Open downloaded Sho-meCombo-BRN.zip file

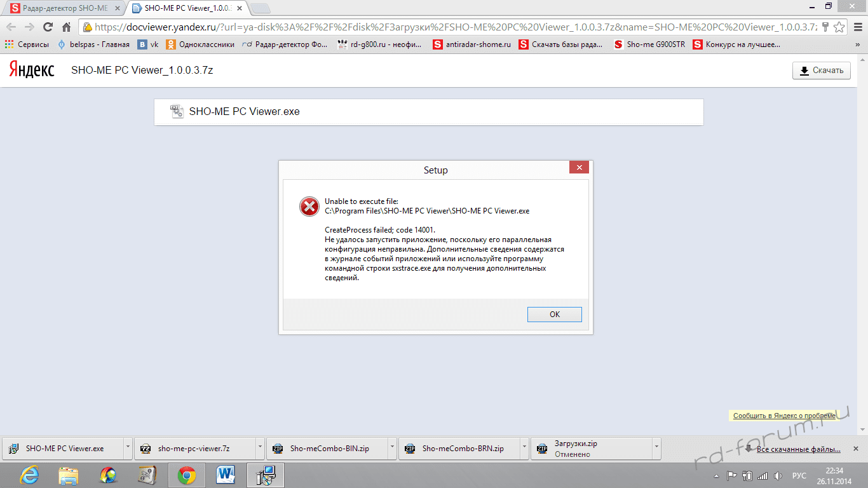(x=459, y=449)
